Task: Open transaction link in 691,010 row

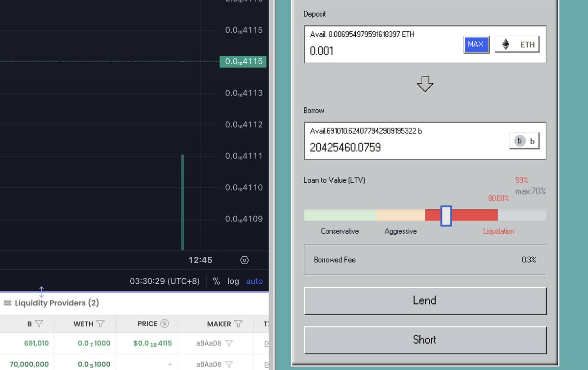Action: click(x=267, y=344)
